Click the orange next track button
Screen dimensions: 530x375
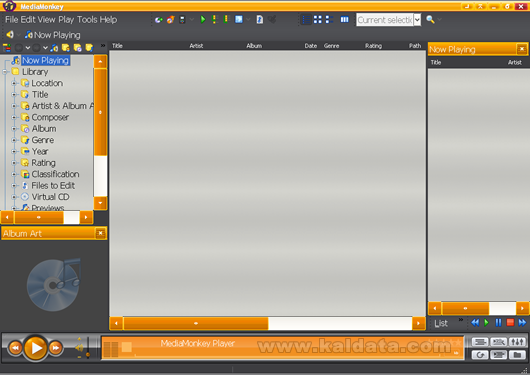tap(56, 348)
